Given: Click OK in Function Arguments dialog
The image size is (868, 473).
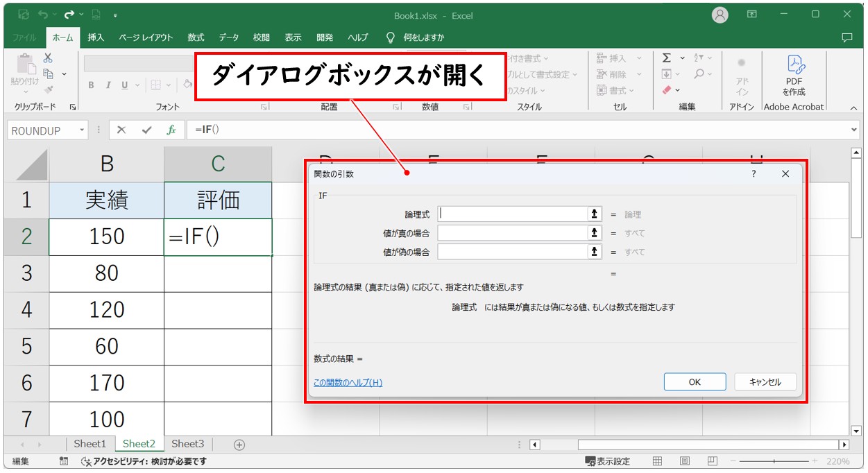Looking at the screenshot, I should (695, 381).
